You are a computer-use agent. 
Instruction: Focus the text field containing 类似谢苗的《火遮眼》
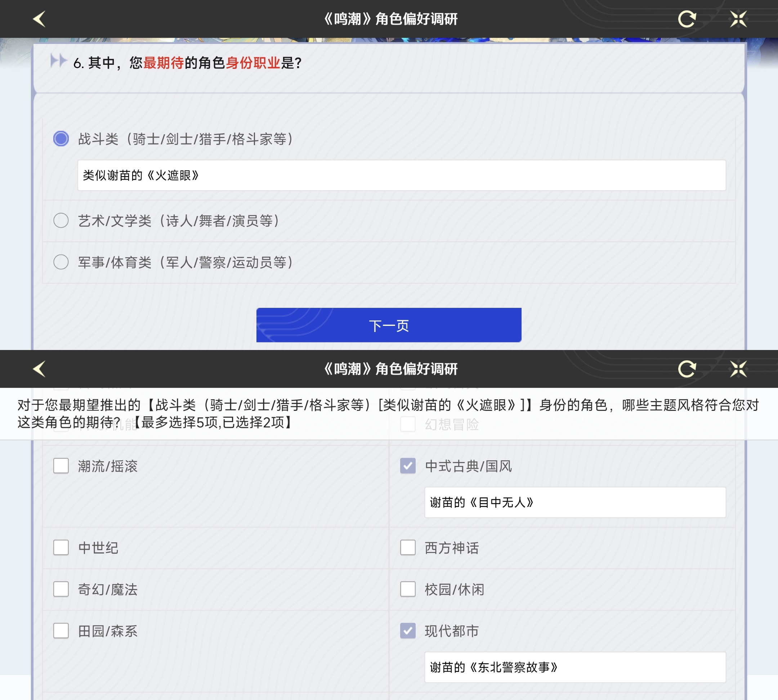[x=402, y=175]
